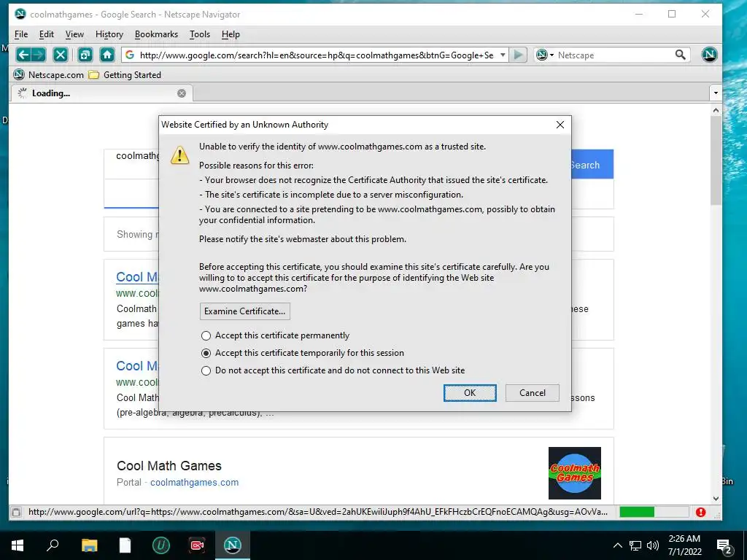
Task: Click the new tab toolbar icon
Action: [85, 55]
